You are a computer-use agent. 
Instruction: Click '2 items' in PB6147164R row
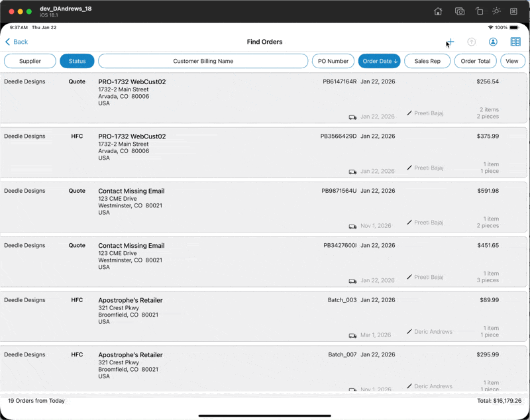(x=489, y=109)
